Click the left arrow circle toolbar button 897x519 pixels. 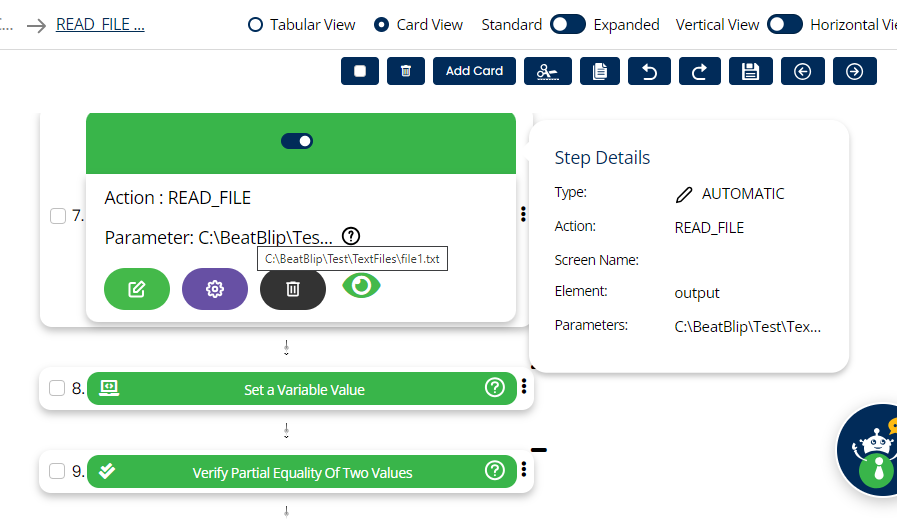[x=802, y=71]
